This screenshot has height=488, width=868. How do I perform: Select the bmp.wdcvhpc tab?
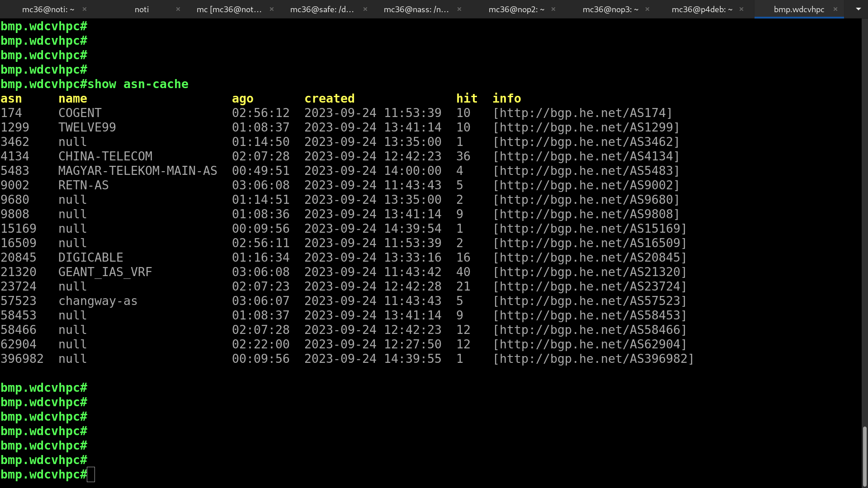799,9
